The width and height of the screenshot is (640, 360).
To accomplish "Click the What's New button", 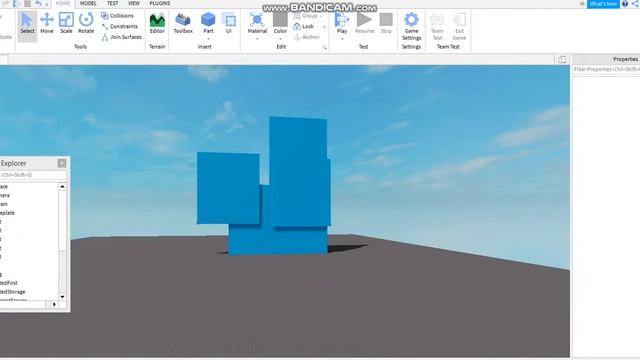I will coord(603,4).
